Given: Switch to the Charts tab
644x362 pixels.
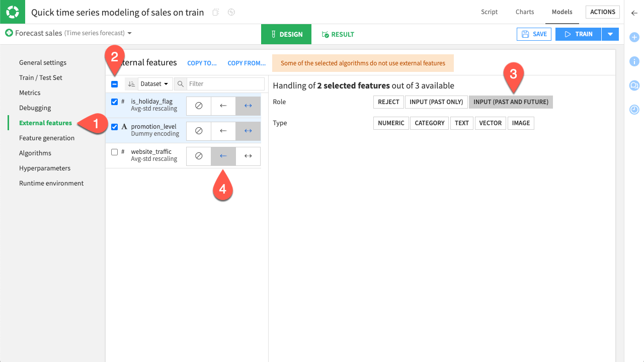Looking at the screenshot, I should tap(524, 12).
